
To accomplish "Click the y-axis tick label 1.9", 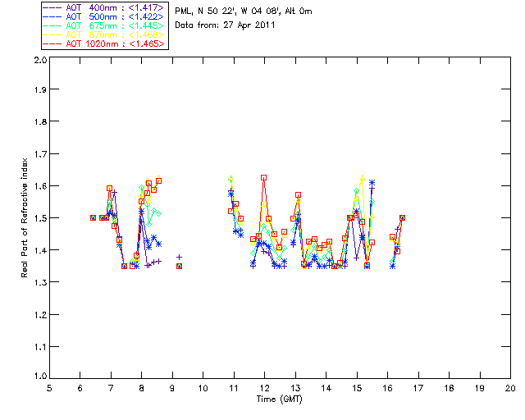I will pyautogui.click(x=41, y=89).
